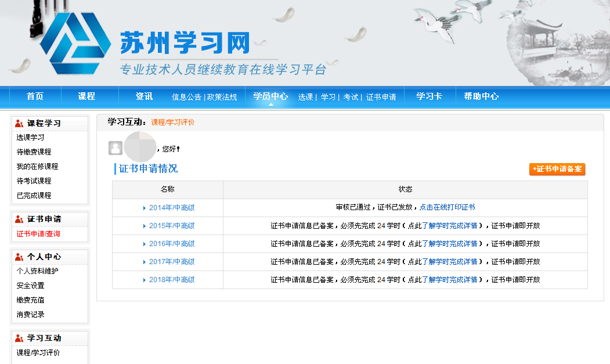Open 安全设置 under 个人中心
610x364 pixels.
(x=30, y=286)
